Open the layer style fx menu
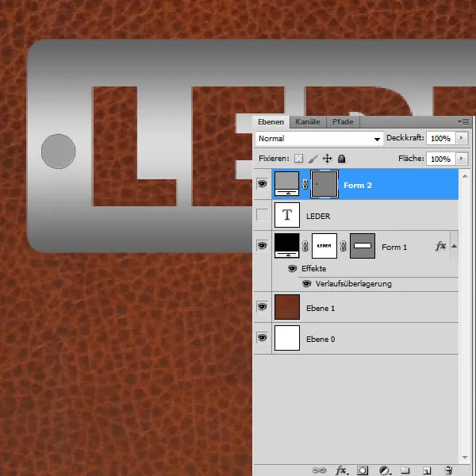This screenshot has width=476, height=476. (341, 470)
